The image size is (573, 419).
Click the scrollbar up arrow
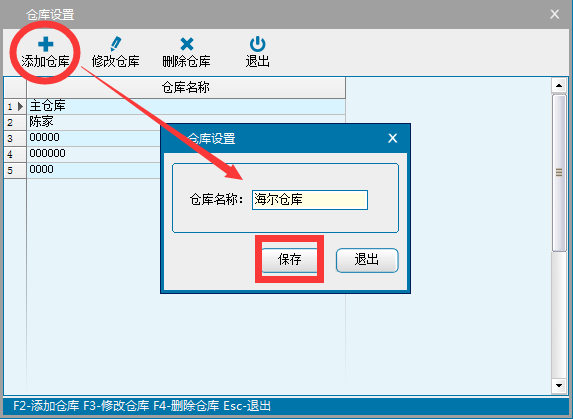coord(559,86)
